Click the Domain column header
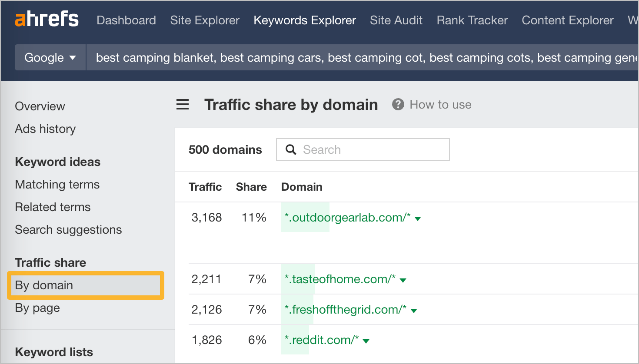 [x=302, y=187]
